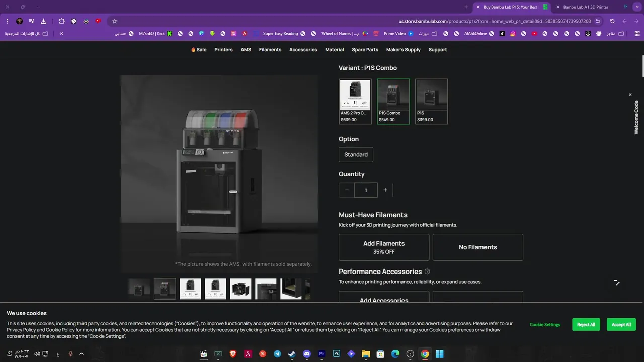Screen dimensions: 644x362
Task: Click the main P1S Combo product image
Action: [219, 174]
